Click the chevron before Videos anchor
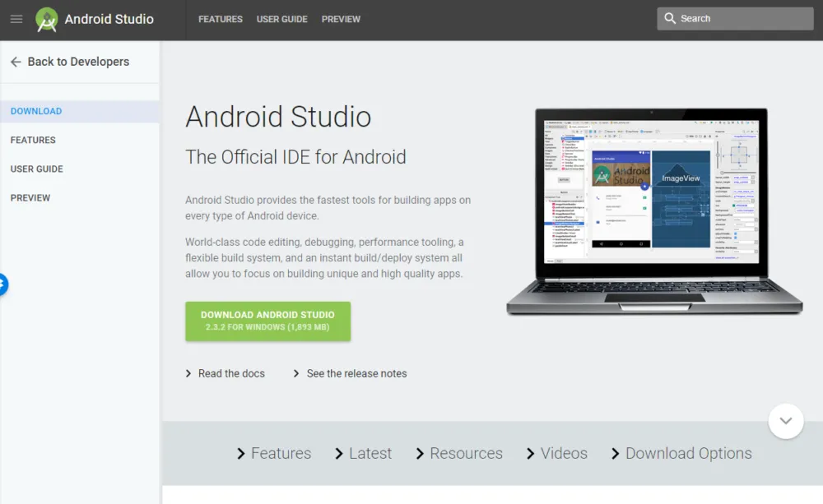The height and width of the screenshot is (504, 823). 531,454
